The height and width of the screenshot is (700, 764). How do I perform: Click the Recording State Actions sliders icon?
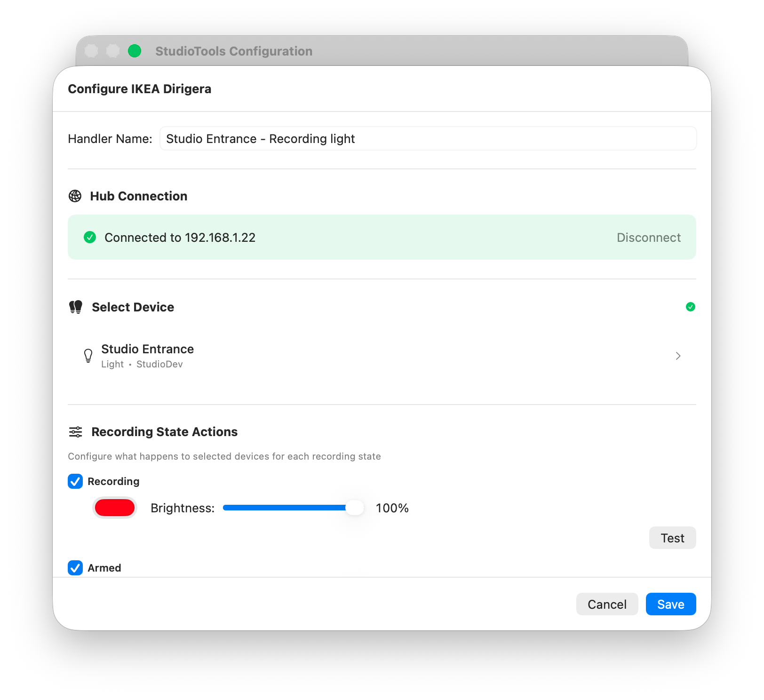(x=75, y=431)
